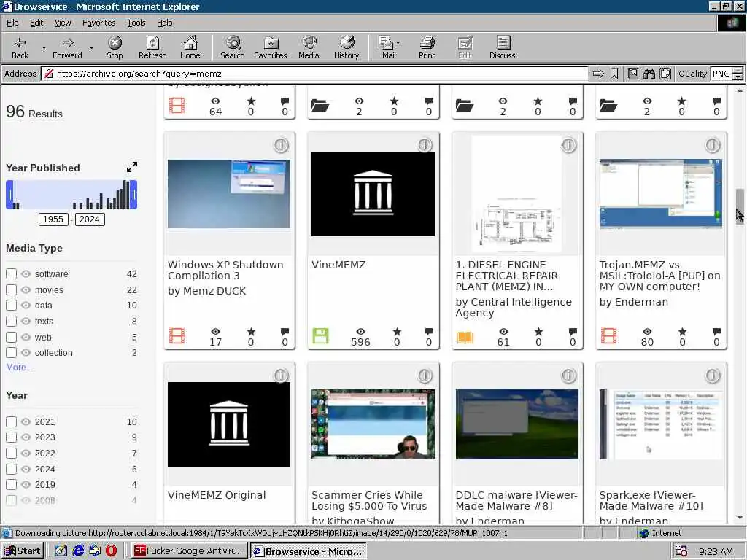Click right handle of year range slider
Viewport: 747px width, 560px height.
(134, 195)
